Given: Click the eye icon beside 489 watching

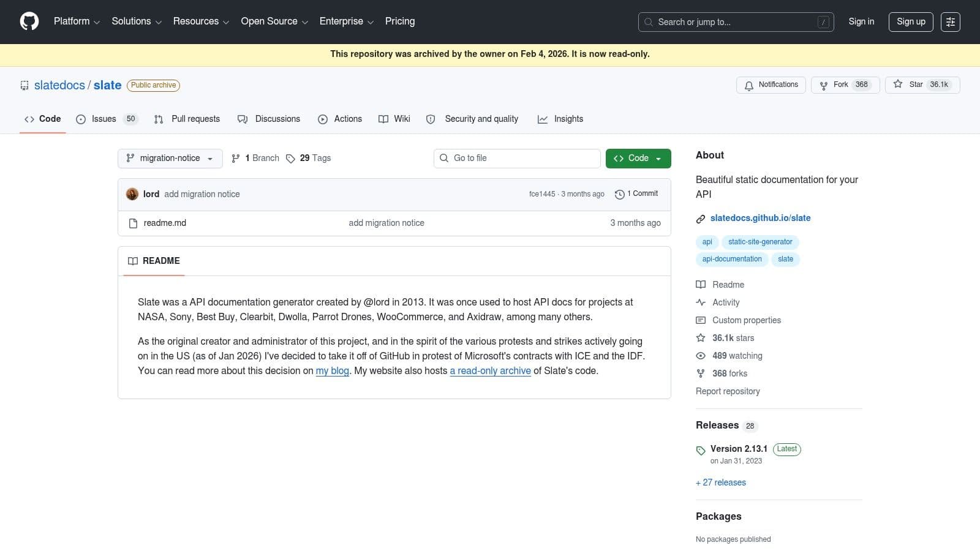Looking at the screenshot, I should (x=701, y=356).
